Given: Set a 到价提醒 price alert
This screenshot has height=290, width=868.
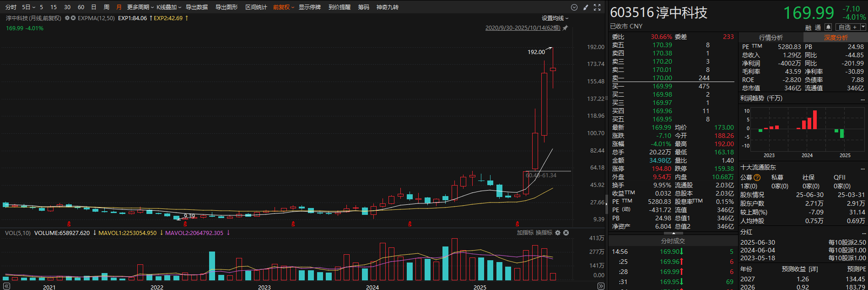Looking at the screenshot, I should pyautogui.click(x=340, y=7).
